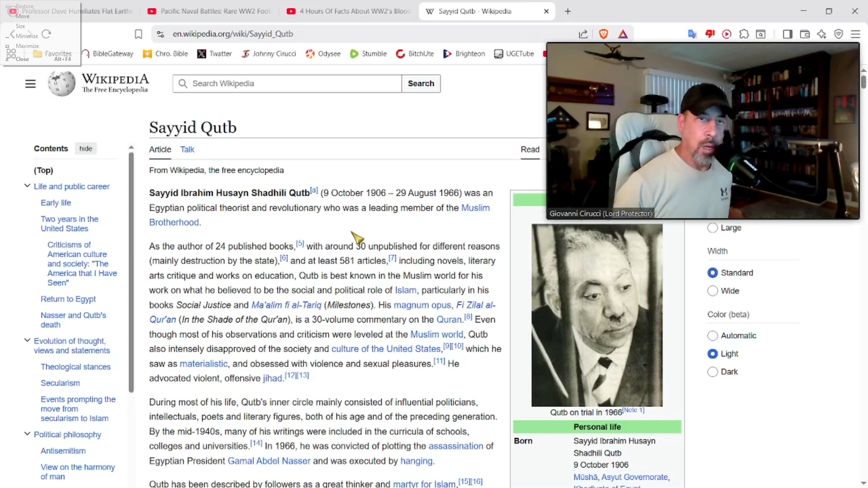The height and width of the screenshot is (488, 868).
Task: Bookmark this page with the bookmark icon
Action: (138, 34)
